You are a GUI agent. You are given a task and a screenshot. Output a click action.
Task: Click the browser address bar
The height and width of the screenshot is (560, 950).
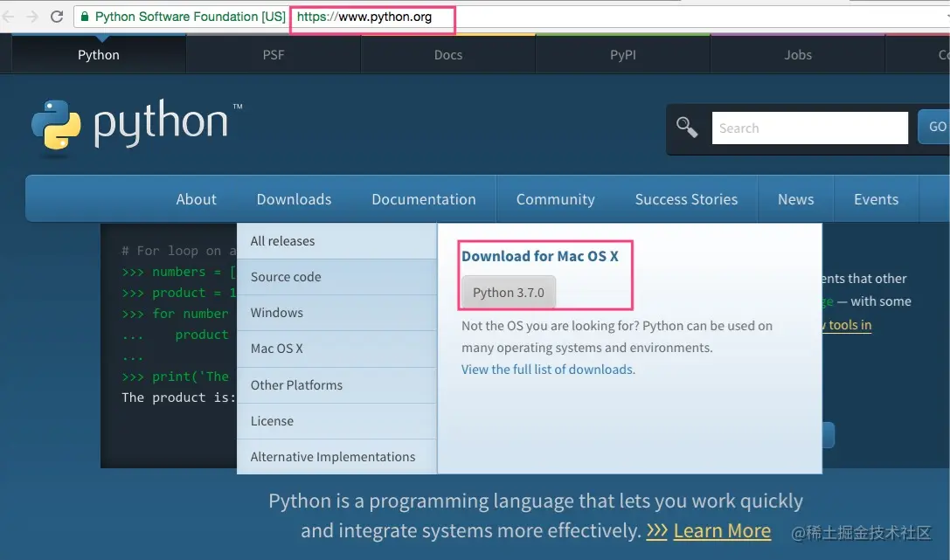[x=371, y=17]
